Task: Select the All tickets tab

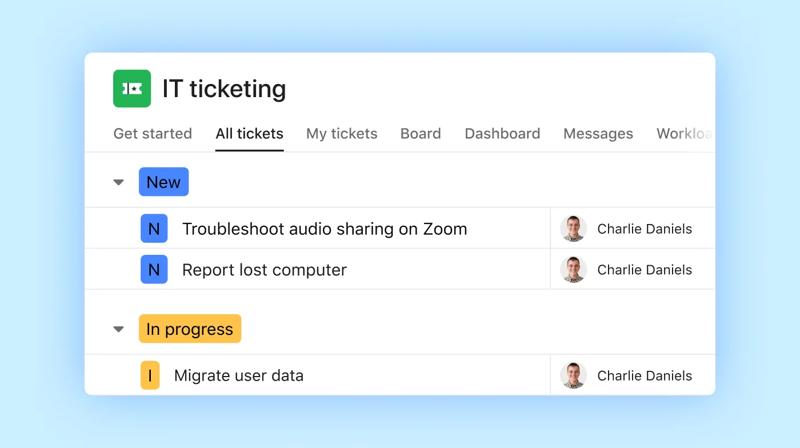Action: click(x=249, y=134)
